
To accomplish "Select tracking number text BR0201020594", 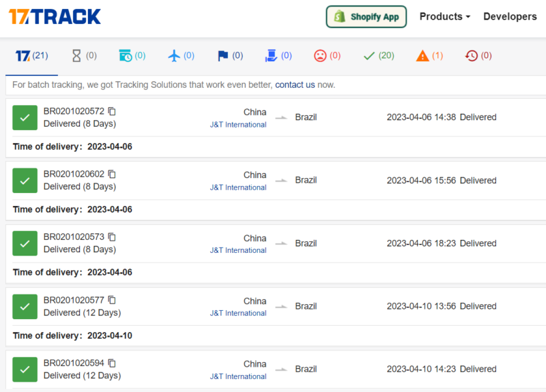I will click(x=74, y=363).
